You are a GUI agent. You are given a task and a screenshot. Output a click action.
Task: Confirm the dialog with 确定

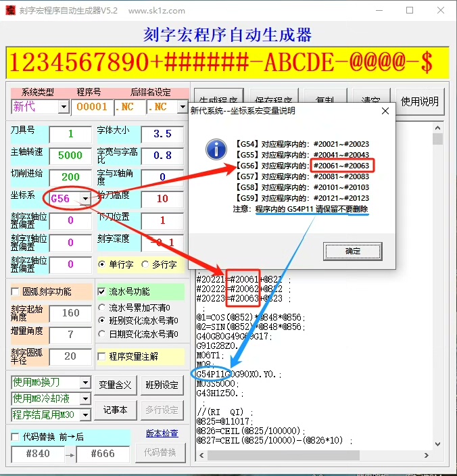353,251
